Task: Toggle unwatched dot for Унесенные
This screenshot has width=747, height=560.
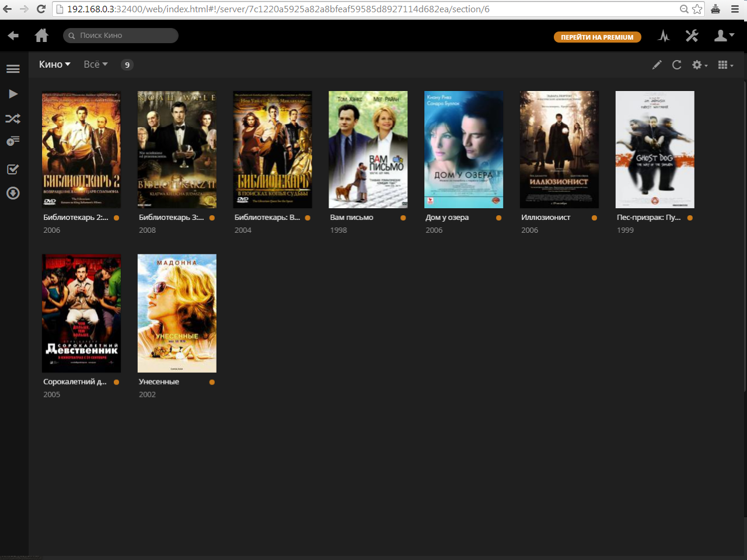Action: (x=212, y=382)
